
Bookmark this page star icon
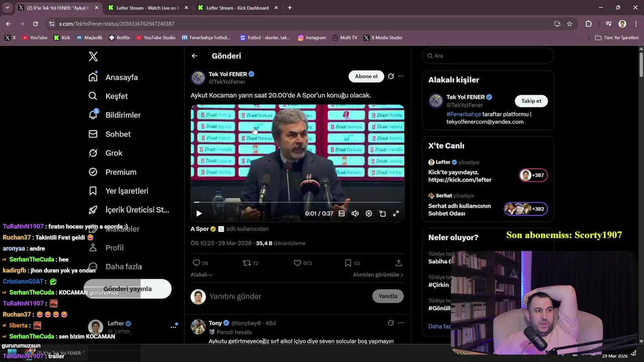570,24
